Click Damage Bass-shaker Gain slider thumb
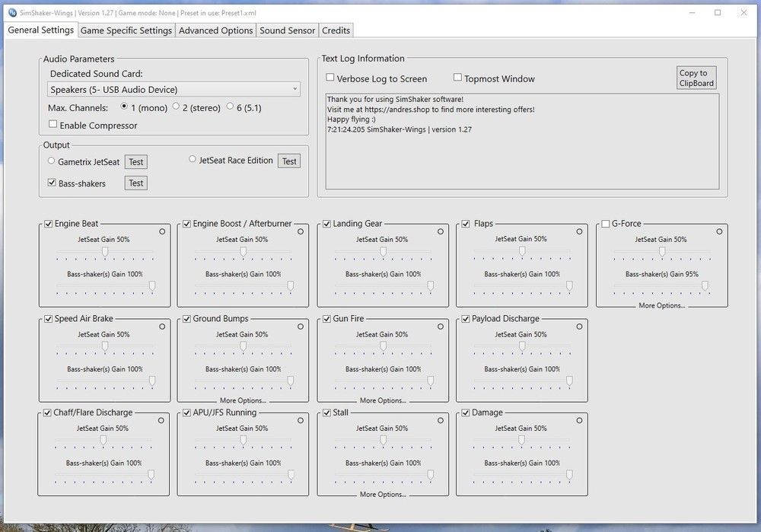Image resolution: width=761 pixels, height=532 pixels. 569,475
